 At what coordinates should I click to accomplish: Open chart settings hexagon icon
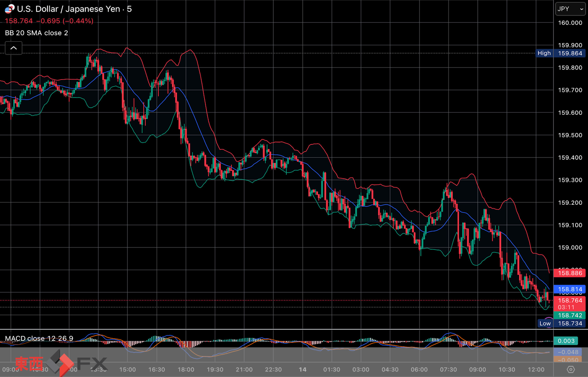(x=571, y=369)
